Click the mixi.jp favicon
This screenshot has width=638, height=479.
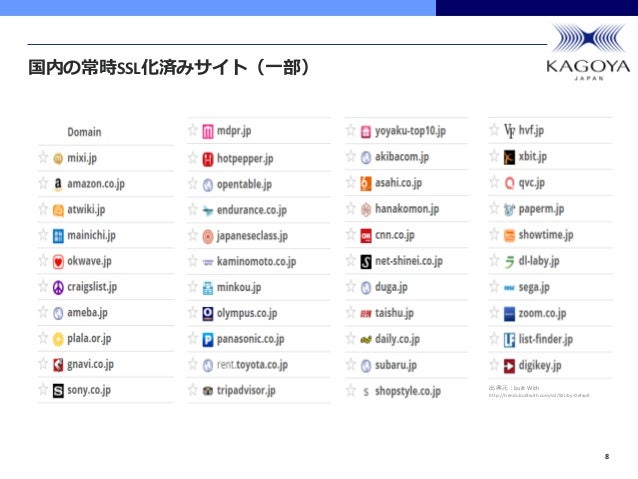pyautogui.click(x=58, y=158)
